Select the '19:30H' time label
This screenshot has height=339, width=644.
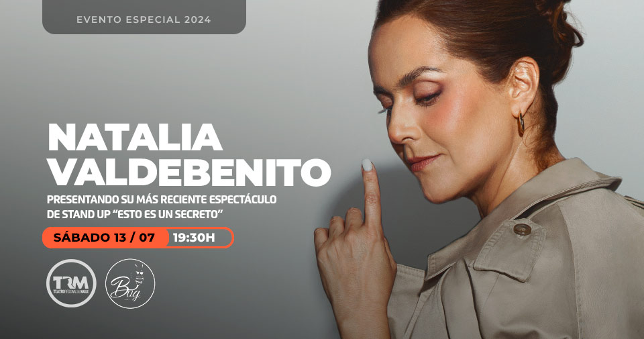click(194, 238)
